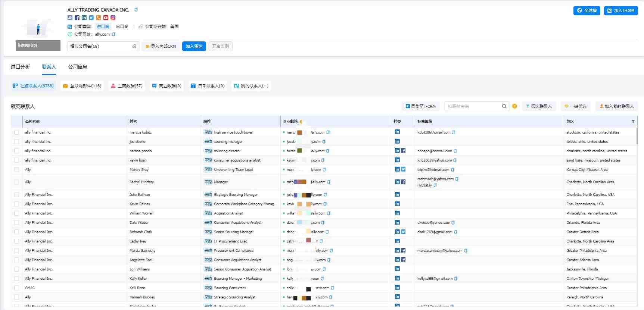Switch to the 进口分析 tab

pyautogui.click(x=20, y=67)
